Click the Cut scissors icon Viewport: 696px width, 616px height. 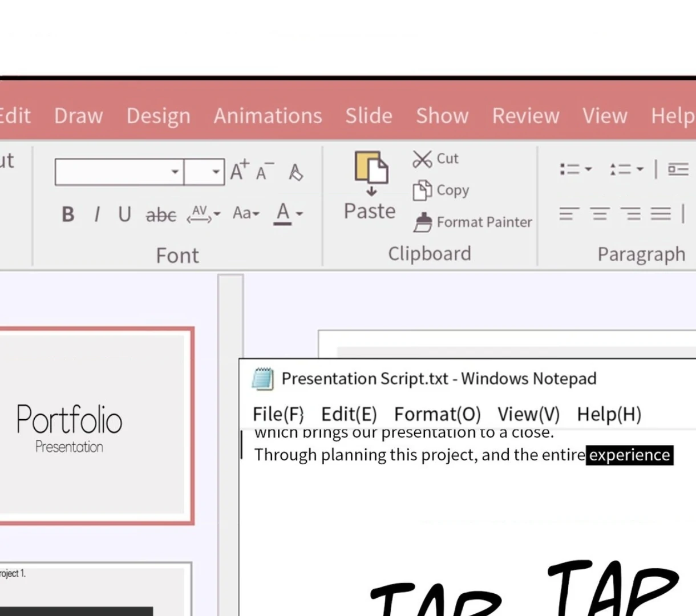(x=422, y=159)
